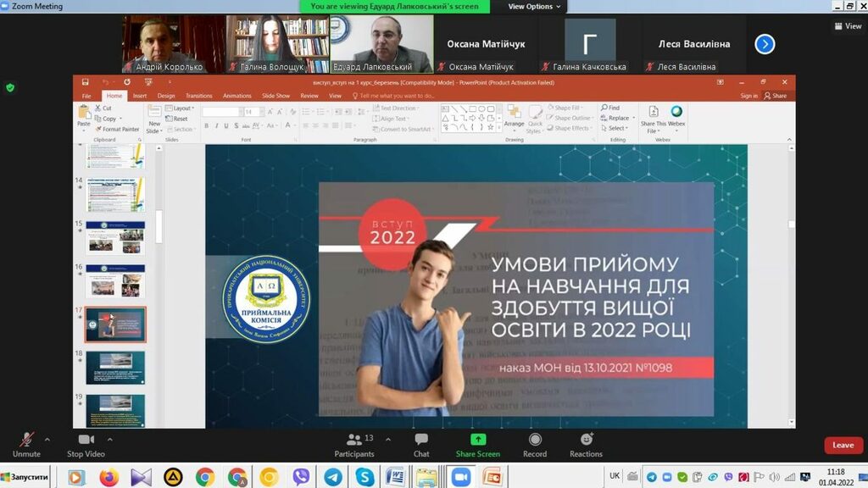This screenshot has height=488, width=868.
Task: Open the Insert ribbon tab
Action: (140, 96)
